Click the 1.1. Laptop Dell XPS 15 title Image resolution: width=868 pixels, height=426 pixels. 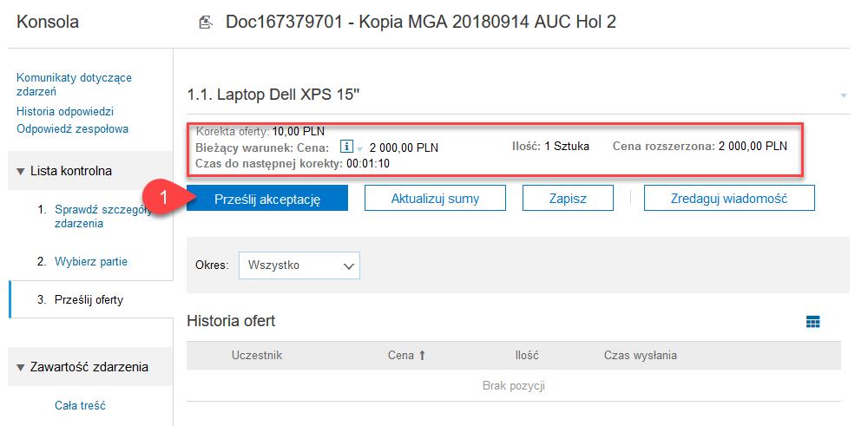(x=274, y=95)
